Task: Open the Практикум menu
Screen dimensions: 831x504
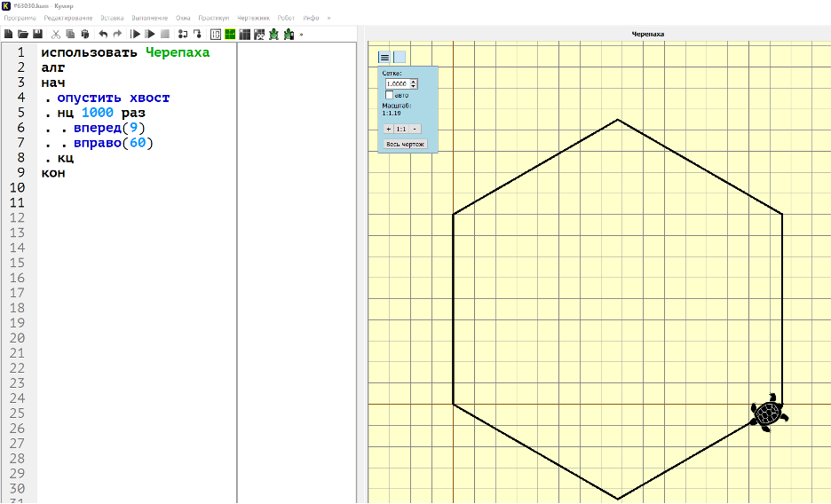Action: [x=214, y=18]
